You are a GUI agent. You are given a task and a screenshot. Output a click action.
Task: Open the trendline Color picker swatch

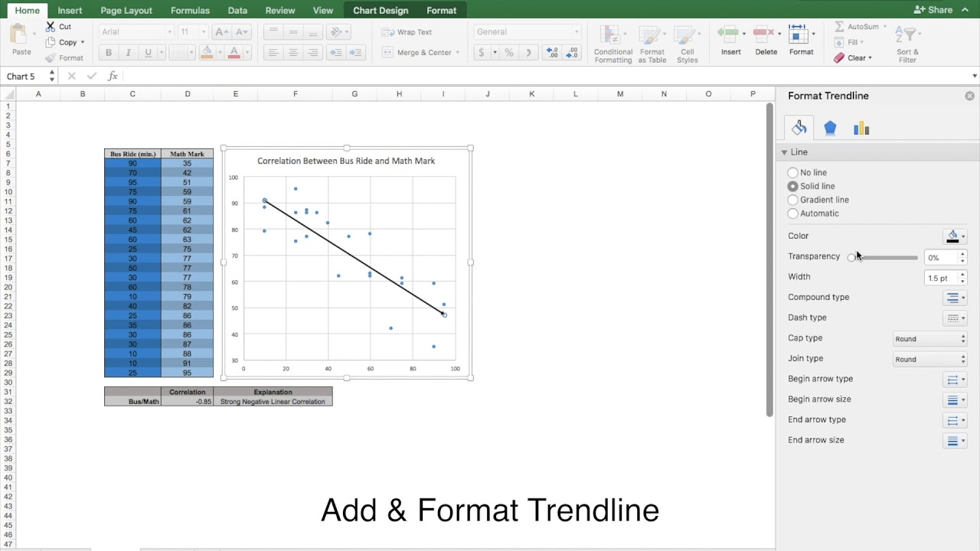(954, 236)
